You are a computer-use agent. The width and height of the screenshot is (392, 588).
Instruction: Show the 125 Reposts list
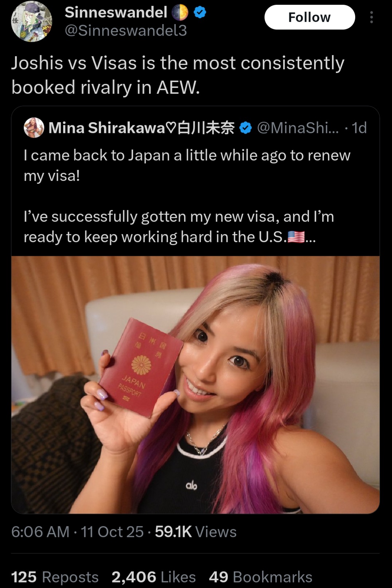tap(55, 577)
